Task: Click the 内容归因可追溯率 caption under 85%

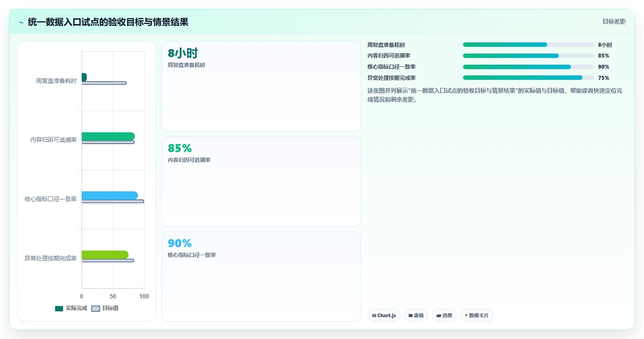Action: click(x=189, y=160)
